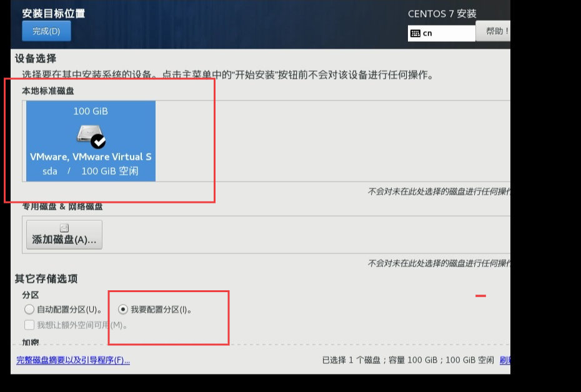Viewport: 581px width, 392px height.
Task: Select the 自动配置分区(U) radio button
Action: point(29,309)
